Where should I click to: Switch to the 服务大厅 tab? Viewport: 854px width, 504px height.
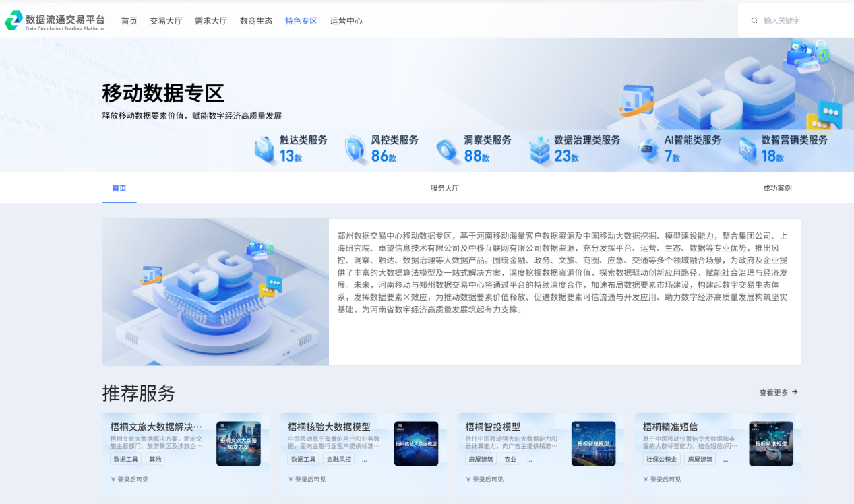coord(445,188)
